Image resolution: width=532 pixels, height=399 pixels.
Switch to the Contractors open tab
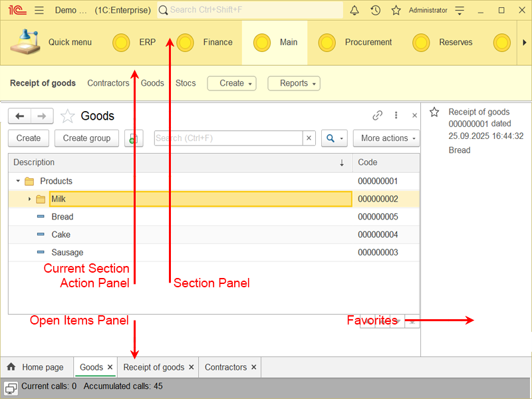(x=225, y=367)
